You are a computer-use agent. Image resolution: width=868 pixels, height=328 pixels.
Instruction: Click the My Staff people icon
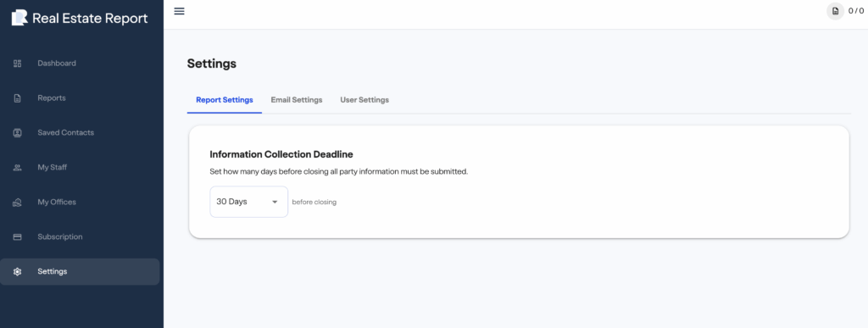pyautogui.click(x=17, y=168)
